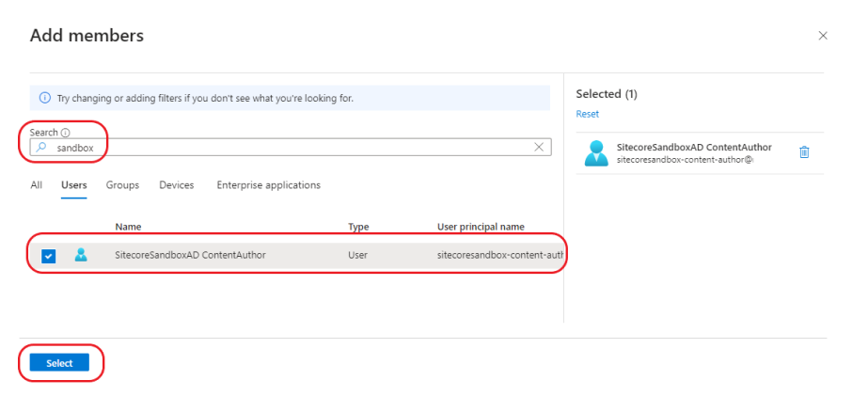Click the sandbox search input field
Image resolution: width=868 pixels, height=412 pixels.
click(291, 148)
